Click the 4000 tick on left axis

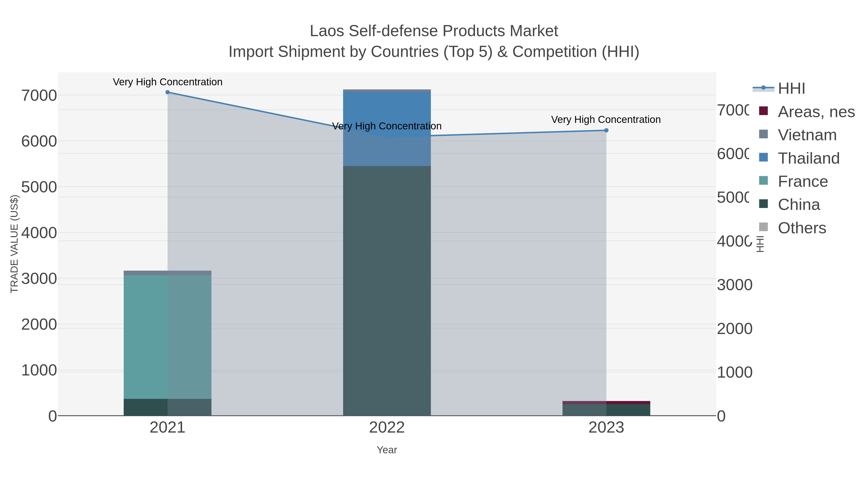pyautogui.click(x=39, y=233)
